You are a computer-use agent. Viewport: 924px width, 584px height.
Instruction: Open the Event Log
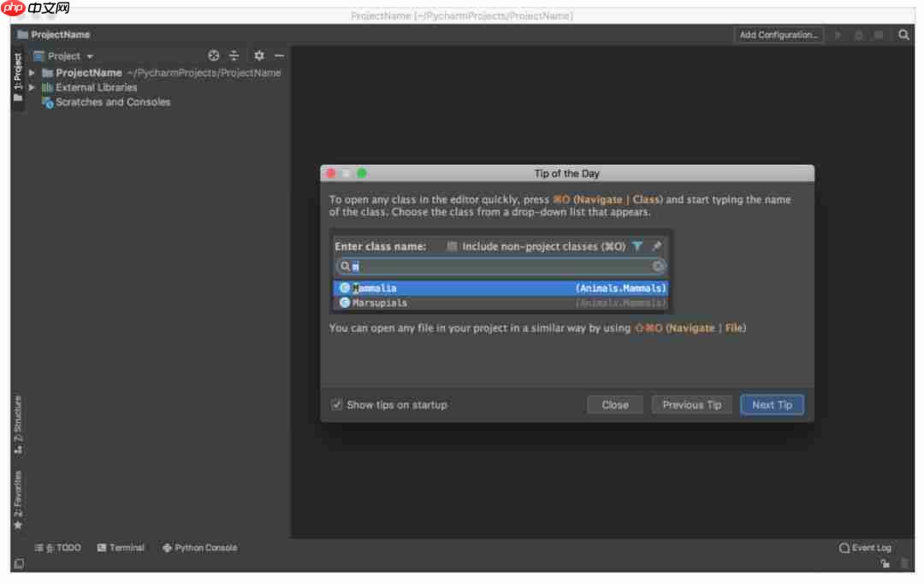pyautogui.click(x=868, y=547)
